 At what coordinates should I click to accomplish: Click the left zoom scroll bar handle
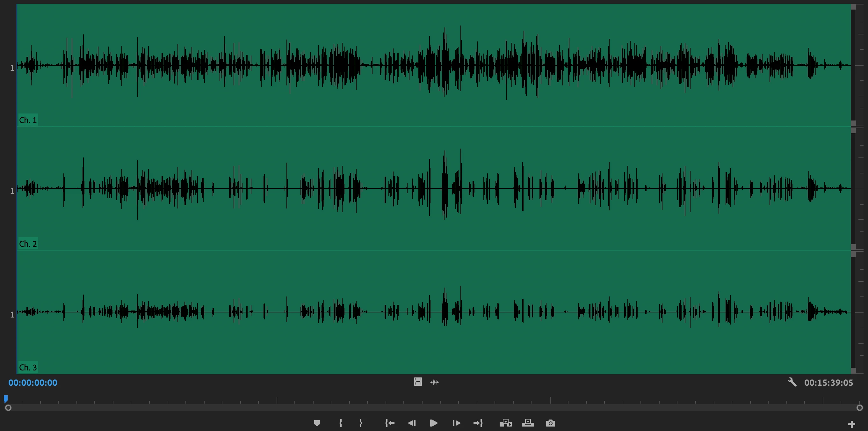tap(8, 408)
